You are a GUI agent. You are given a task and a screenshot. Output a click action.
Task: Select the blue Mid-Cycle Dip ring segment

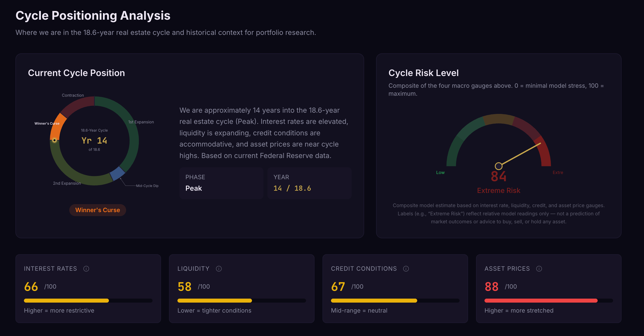click(x=117, y=173)
